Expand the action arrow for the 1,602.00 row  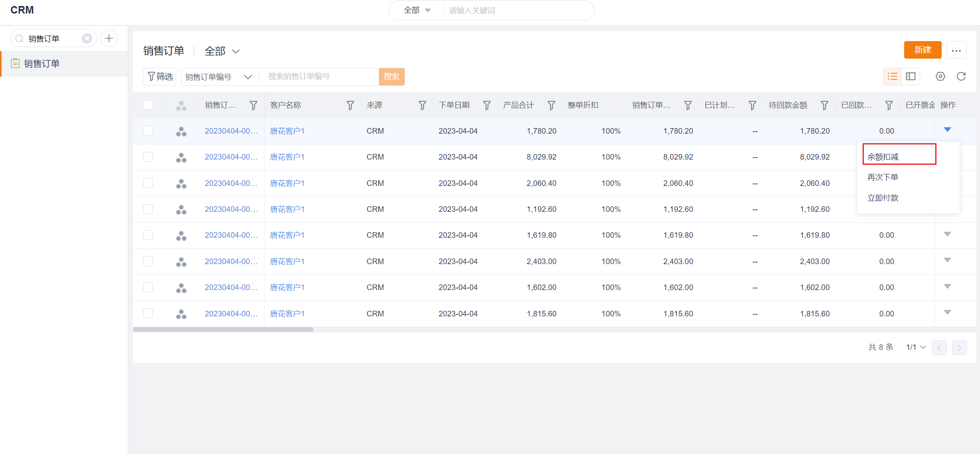tap(947, 286)
